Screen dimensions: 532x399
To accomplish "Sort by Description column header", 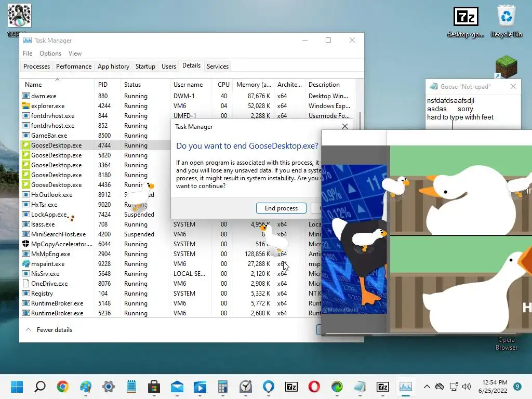I will 330,85.
